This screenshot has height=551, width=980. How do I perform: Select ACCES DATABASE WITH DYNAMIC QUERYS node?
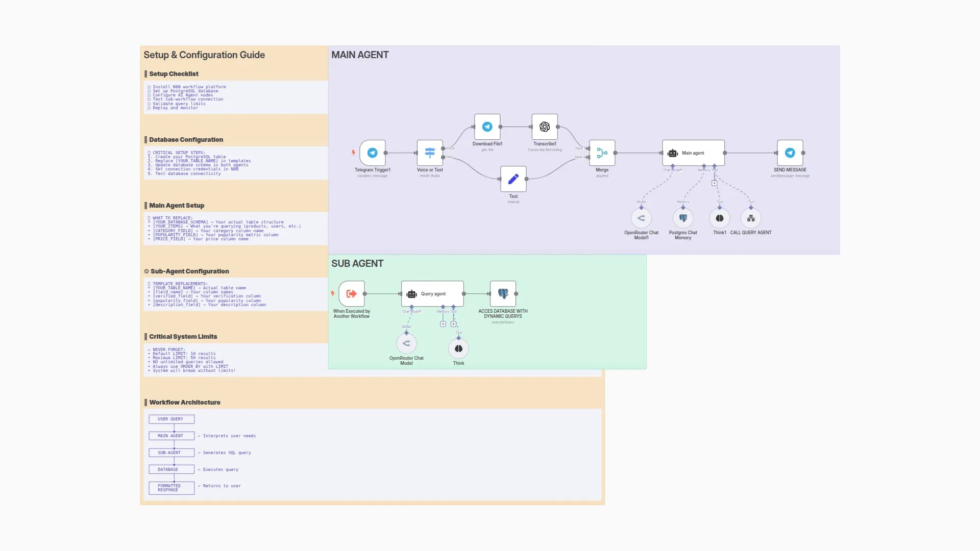click(503, 293)
